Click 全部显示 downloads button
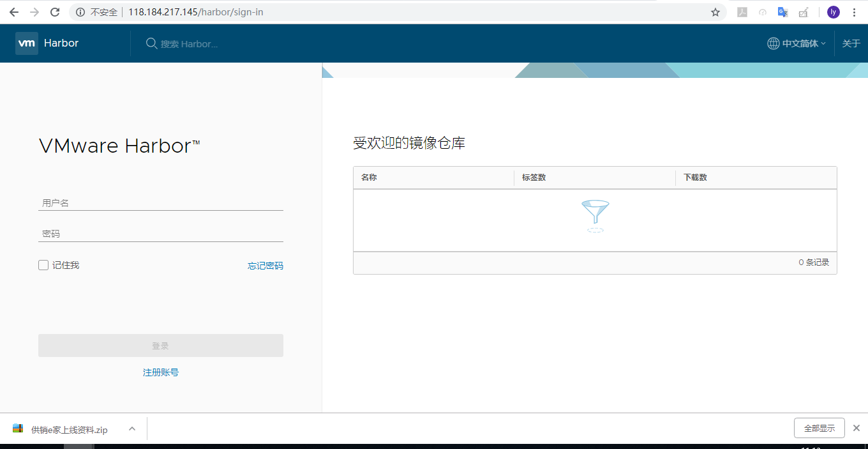This screenshot has width=868, height=449. coord(819,428)
